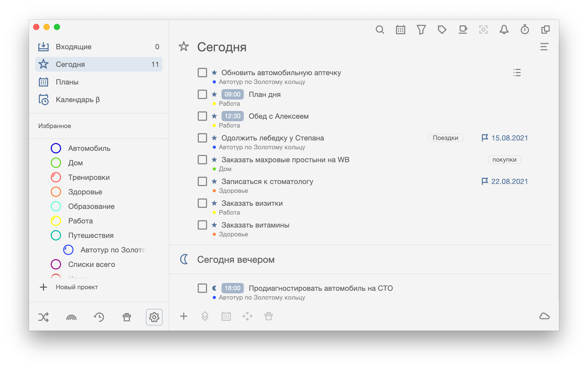
Task: Check off Записаться к стоматологу
Action: point(202,181)
